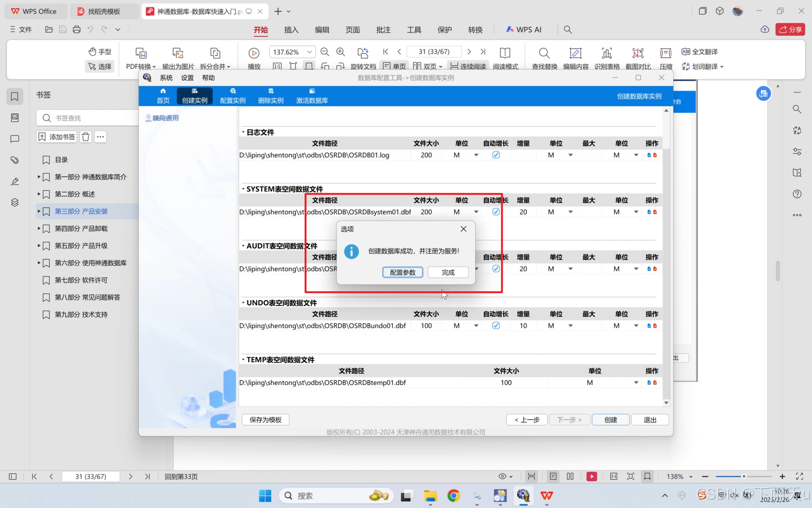Adjust the zoom slider in status bar
Screen dimensions: 812x508
[744, 476]
